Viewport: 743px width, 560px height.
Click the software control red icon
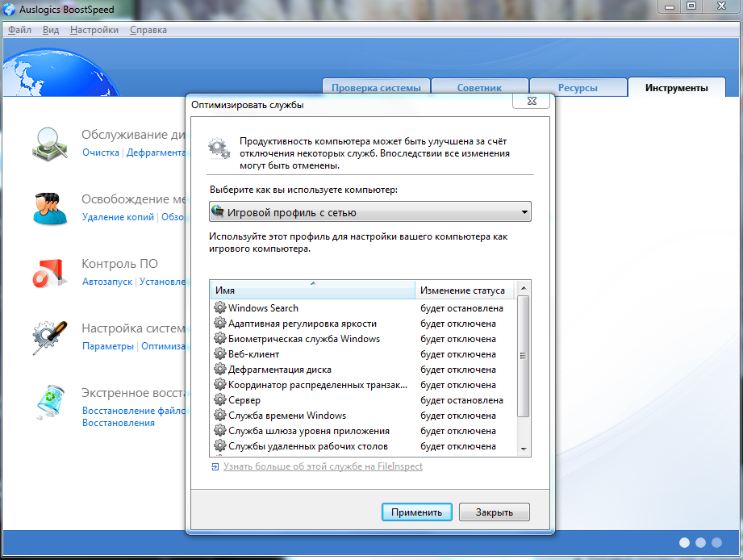coord(49,273)
